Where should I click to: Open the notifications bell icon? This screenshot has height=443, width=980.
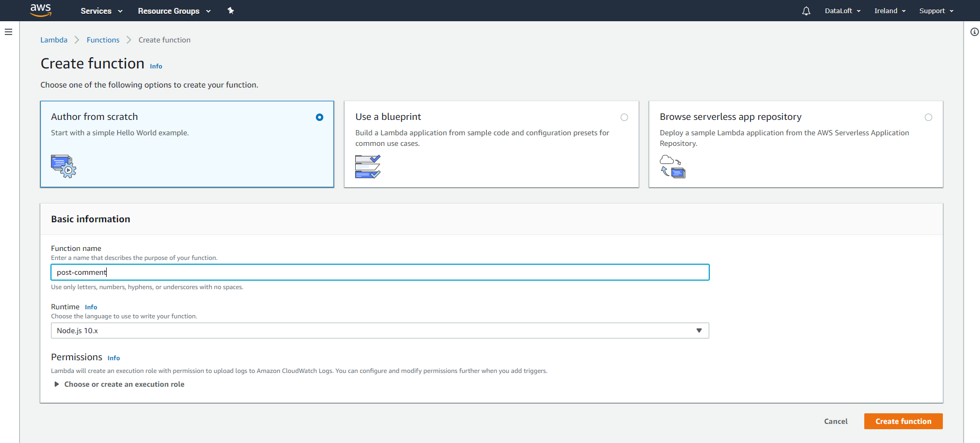[x=806, y=11]
